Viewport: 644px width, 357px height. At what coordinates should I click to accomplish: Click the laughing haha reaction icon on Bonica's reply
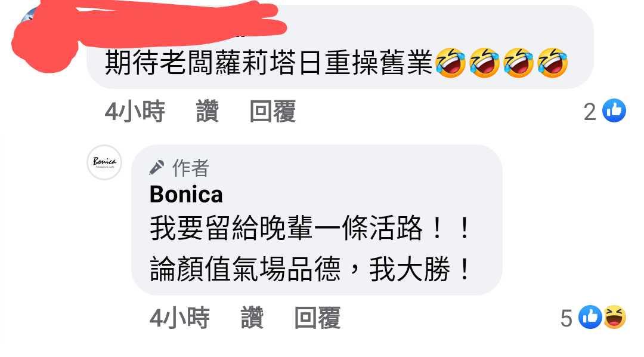point(614,317)
